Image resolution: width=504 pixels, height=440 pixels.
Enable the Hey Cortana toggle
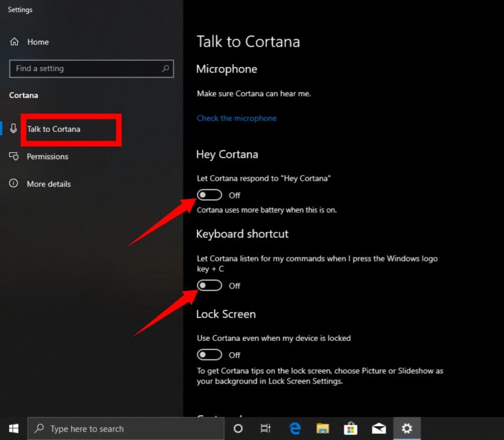tap(209, 195)
